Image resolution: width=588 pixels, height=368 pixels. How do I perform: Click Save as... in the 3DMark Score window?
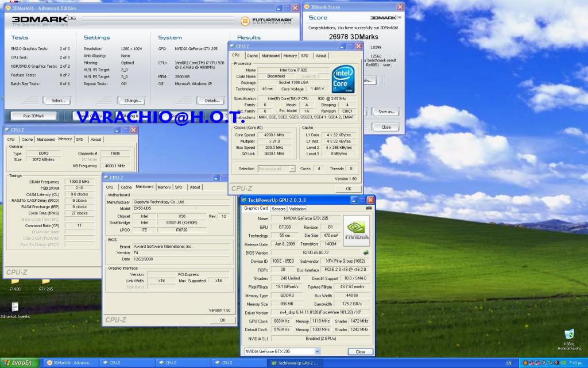(386, 112)
